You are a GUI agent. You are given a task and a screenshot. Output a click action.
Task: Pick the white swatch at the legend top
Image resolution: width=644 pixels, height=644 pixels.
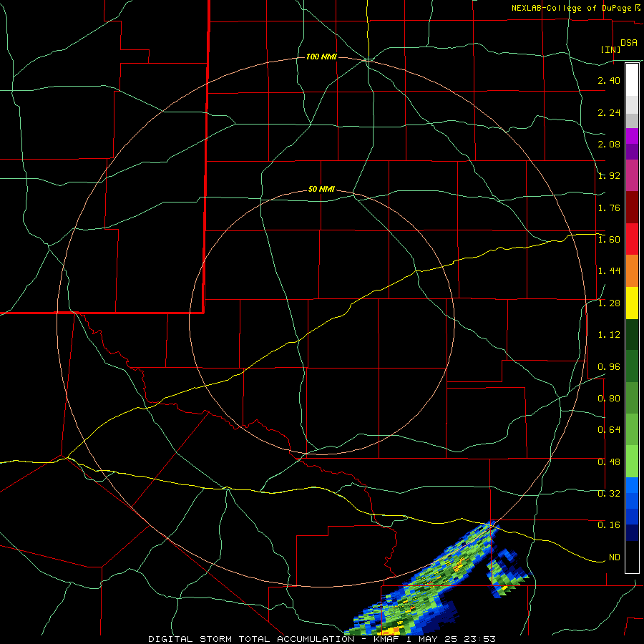click(x=632, y=80)
